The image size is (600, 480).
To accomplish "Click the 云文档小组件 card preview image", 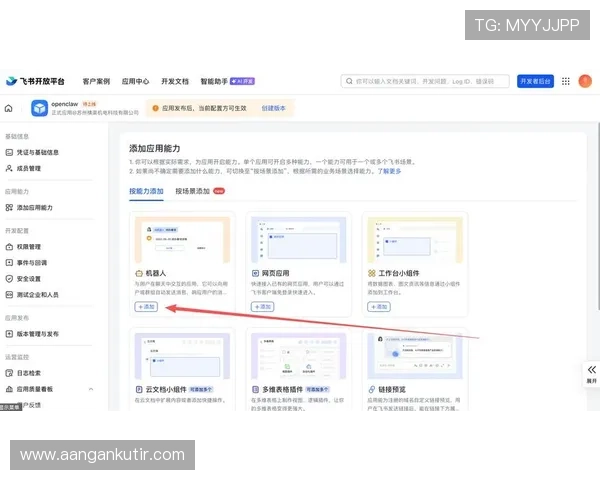I will click(x=183, y=356).
